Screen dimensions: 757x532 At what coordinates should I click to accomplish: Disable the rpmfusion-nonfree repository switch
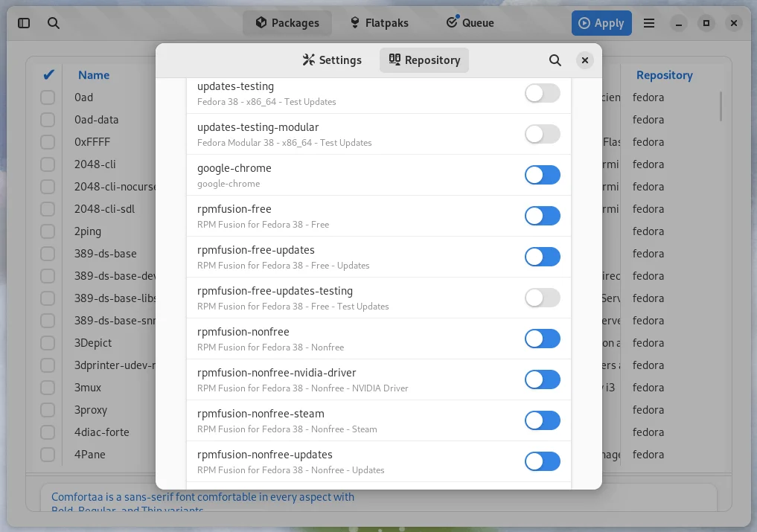542,339
